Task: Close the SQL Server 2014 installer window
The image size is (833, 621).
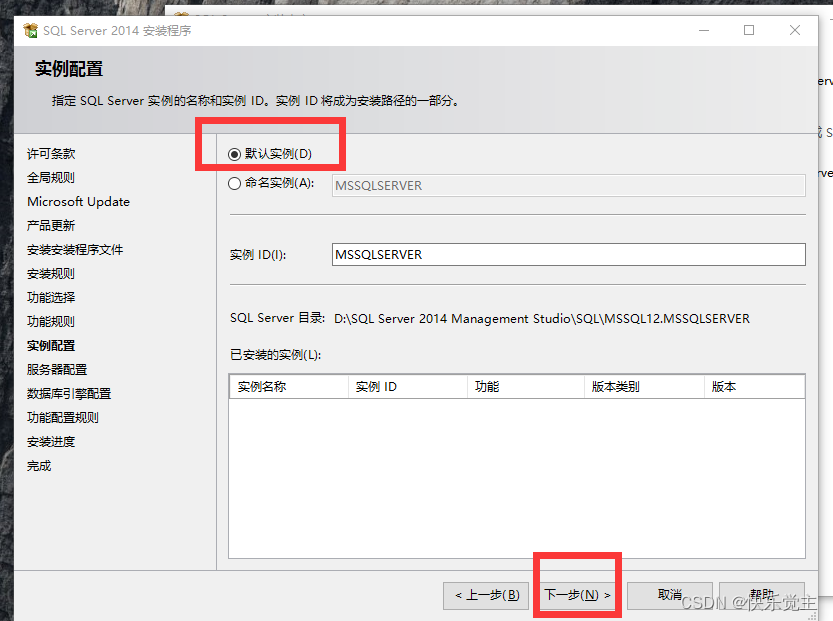Action: tap(795, 30)
